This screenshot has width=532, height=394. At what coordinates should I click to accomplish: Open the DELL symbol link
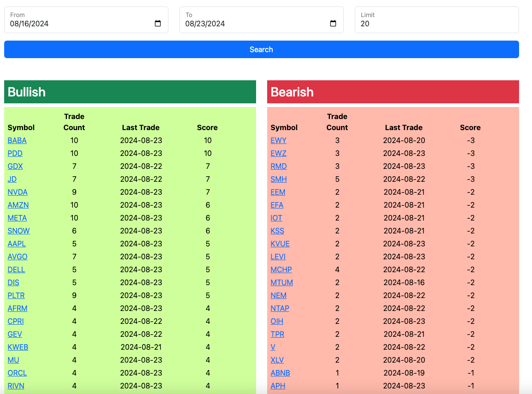(x=16, y=269)
